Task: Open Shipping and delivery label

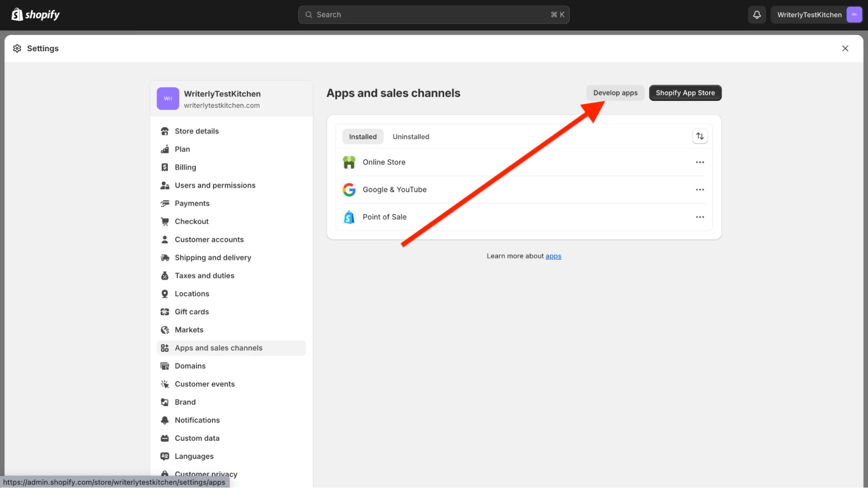Action: point(213,258)
